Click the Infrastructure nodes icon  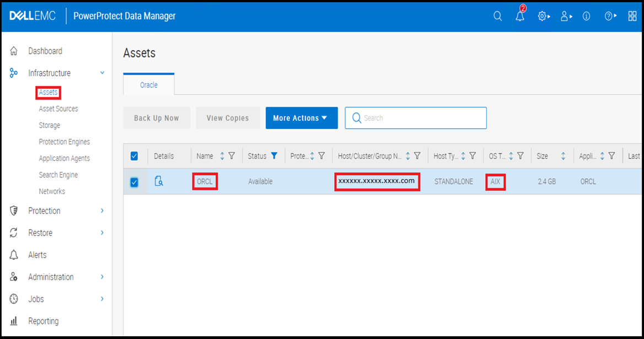pyautogui.click(x=14, y=73)
